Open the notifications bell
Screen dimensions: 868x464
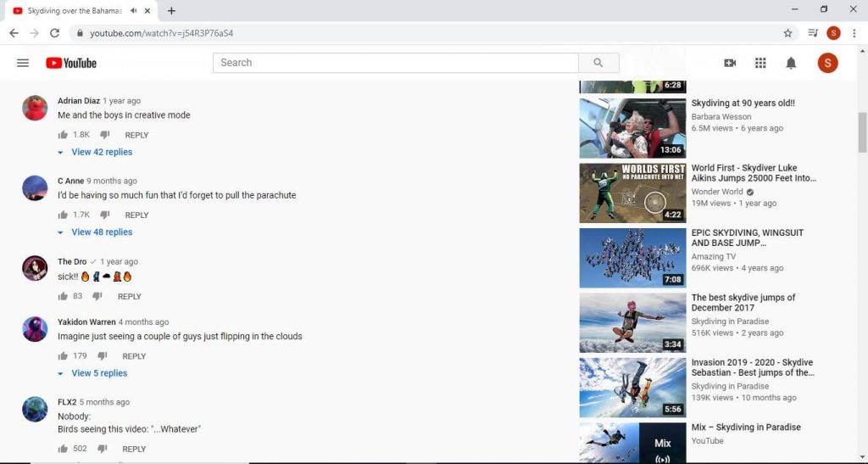coord(791,63)
